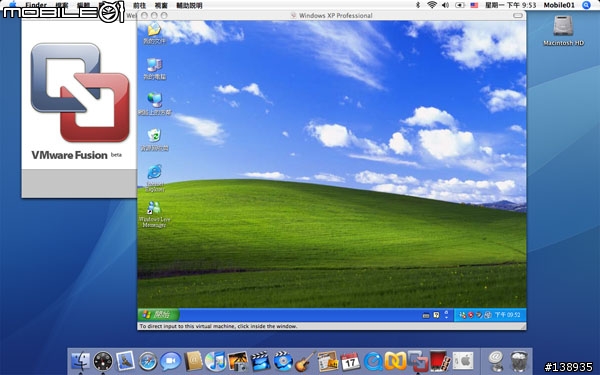Click the XP taskbar clock
Screen dimensions: 600x375
(x=507, y=315)
